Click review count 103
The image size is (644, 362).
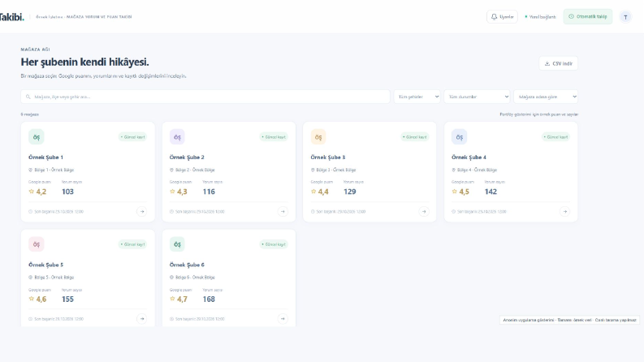click(x=67, y=192)
